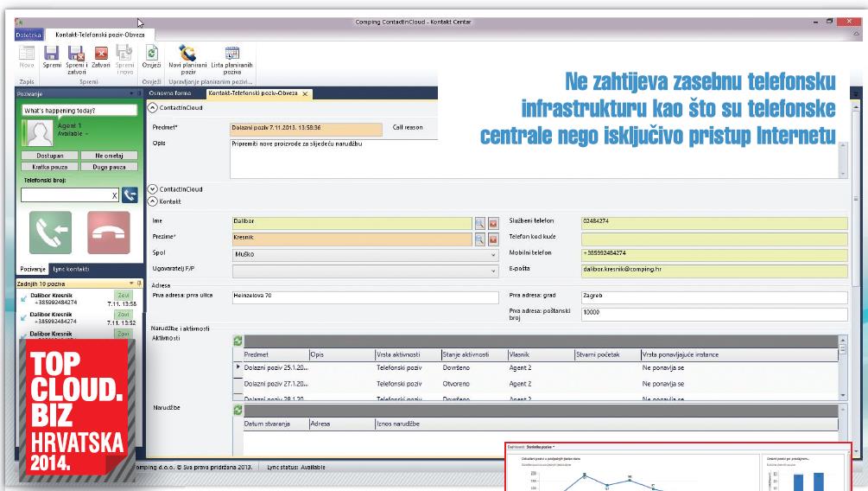Click the red Zatvori icon

(x=100, y=54)
